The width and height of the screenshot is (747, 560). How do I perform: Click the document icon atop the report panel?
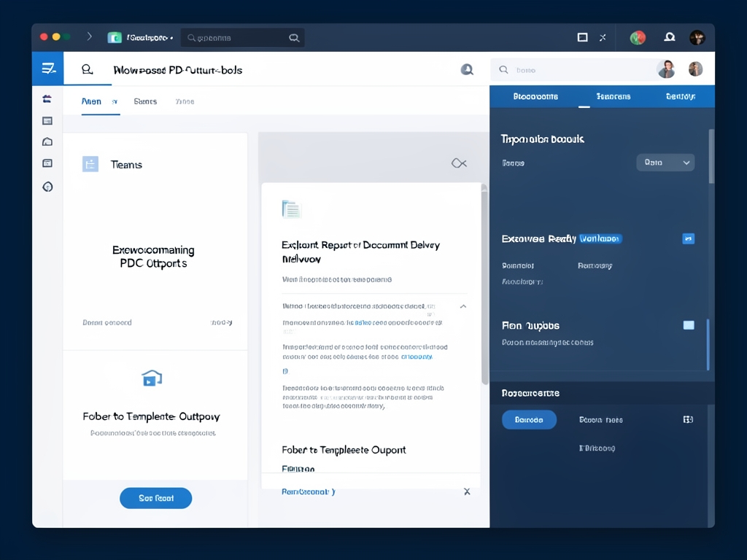292,209
